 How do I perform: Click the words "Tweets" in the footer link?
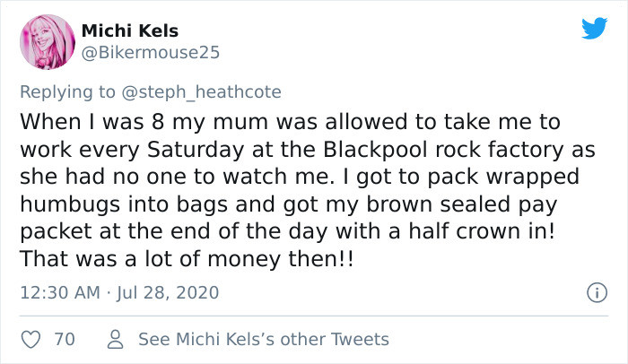coord(361,339)
